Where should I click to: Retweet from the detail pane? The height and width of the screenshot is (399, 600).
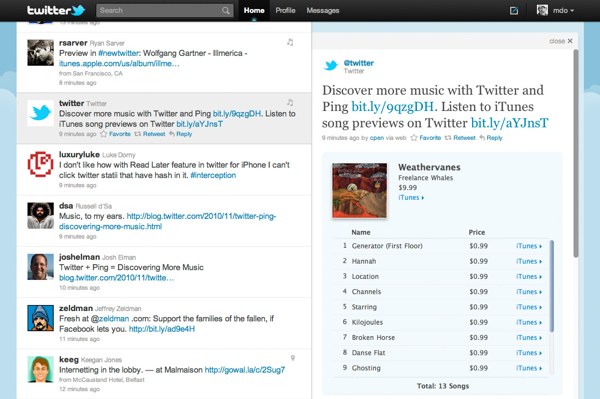460,138
